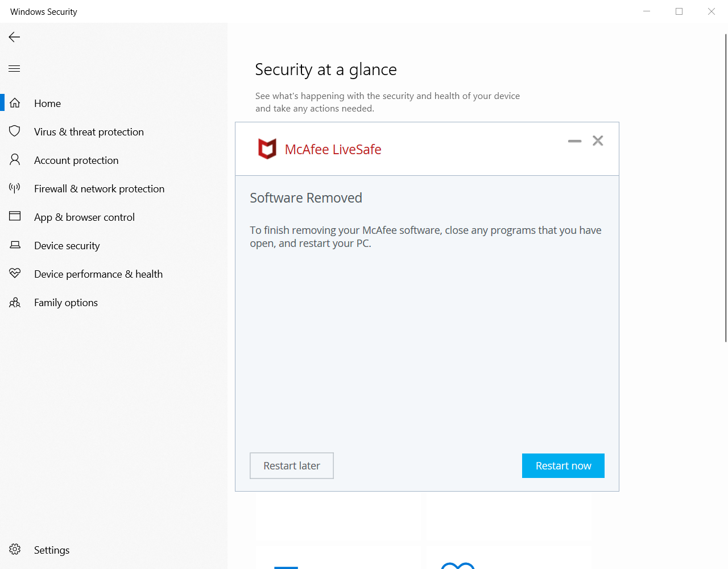Click the Security at a glance heading
This screenshot has width=728, height=569.
326,69
